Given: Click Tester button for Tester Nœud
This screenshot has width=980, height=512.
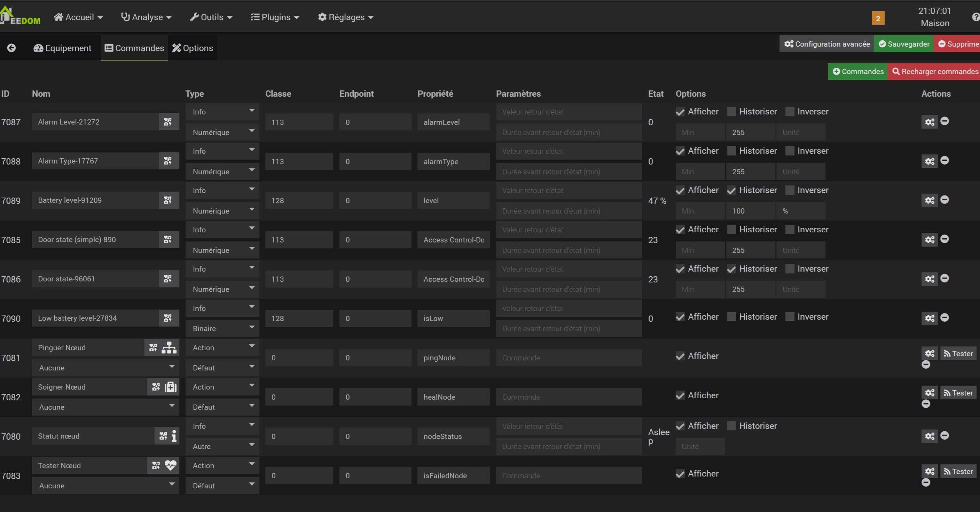Looking at the screenshot, I should [958, 471].
